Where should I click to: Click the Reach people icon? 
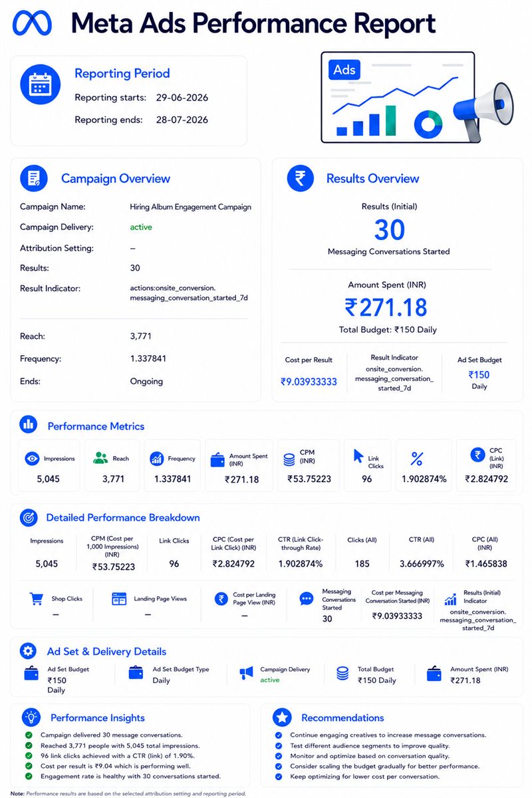point(100,458)
